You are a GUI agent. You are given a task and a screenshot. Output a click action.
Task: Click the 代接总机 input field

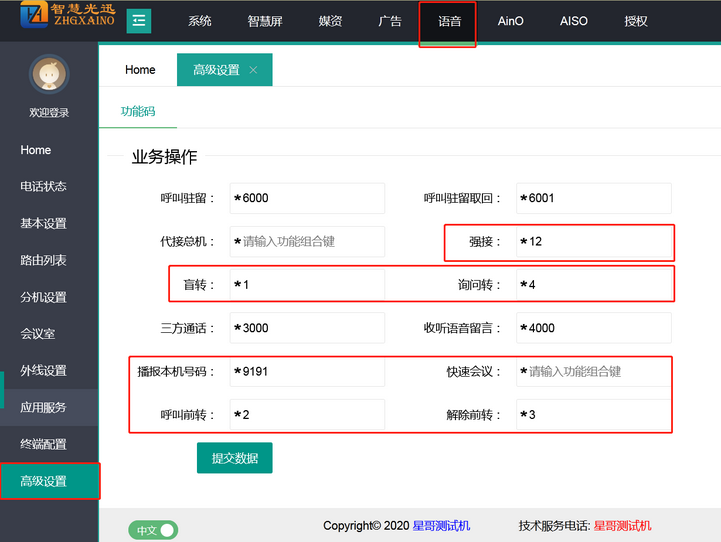coord(307,242)
